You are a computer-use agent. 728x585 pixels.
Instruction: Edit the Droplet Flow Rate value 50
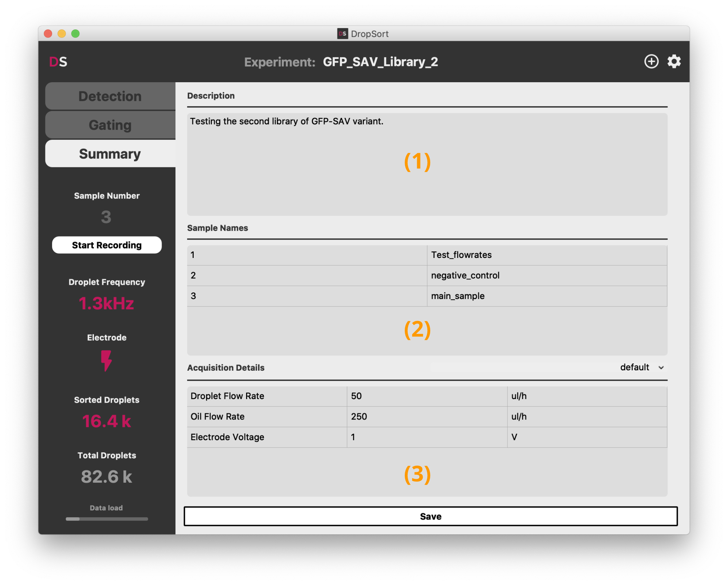pos(427,396)
